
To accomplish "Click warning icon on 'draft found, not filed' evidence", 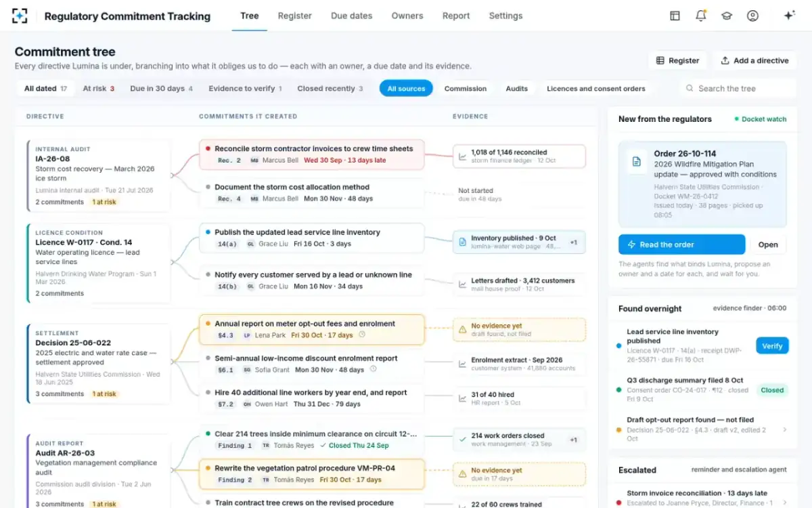I will (462, 330).
